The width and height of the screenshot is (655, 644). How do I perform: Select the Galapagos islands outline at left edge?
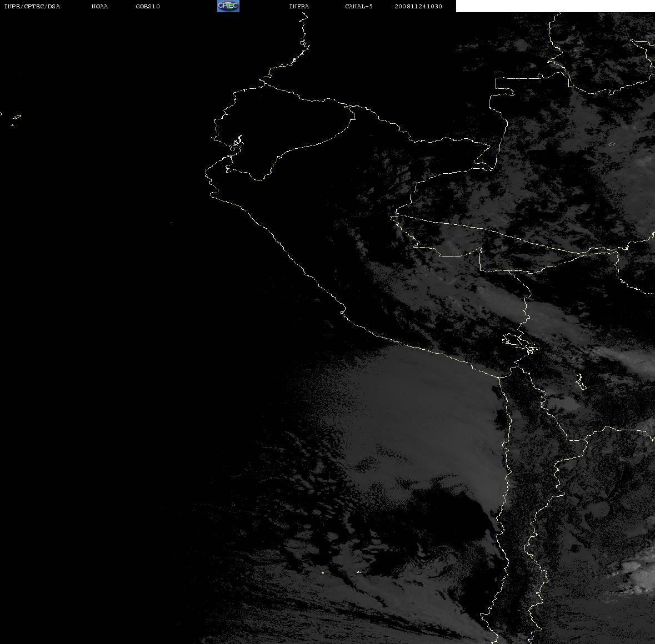(13, 119)
